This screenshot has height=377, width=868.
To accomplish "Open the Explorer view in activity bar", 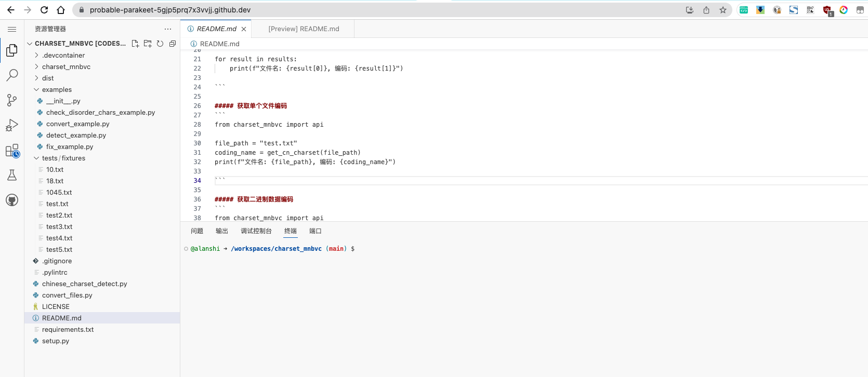I will tap(12, 50).
